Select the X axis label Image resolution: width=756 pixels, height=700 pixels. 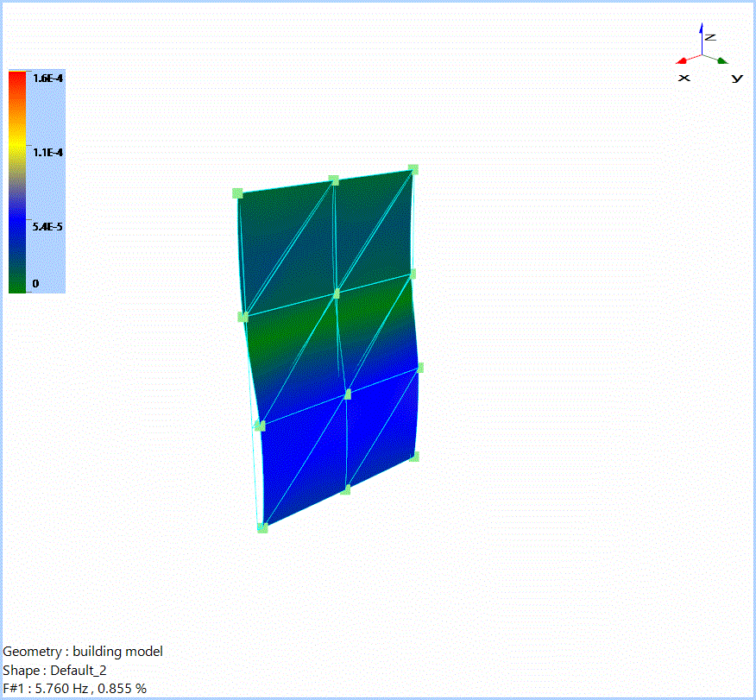(684, 78)
